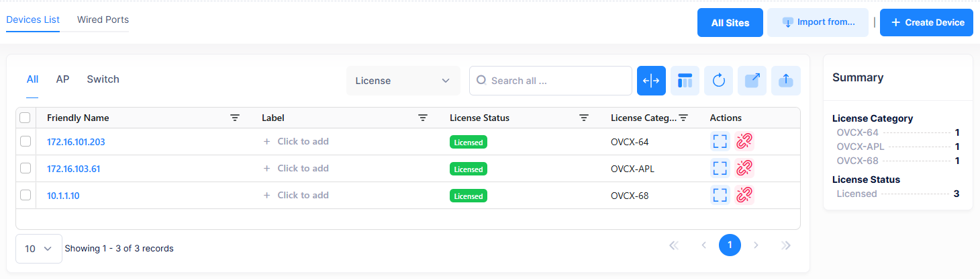Check the select-all header checkbox
Screen dimensions: 980x279
pos(26,118)
